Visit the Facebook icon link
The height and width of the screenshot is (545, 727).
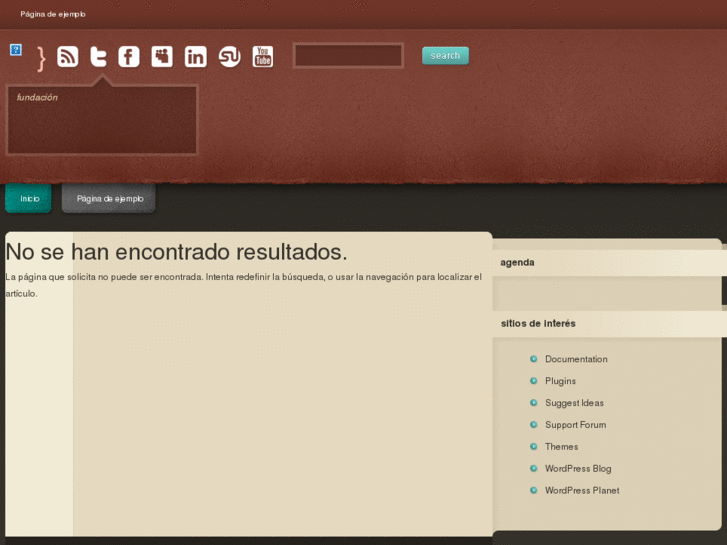click(x=129, y=57)
